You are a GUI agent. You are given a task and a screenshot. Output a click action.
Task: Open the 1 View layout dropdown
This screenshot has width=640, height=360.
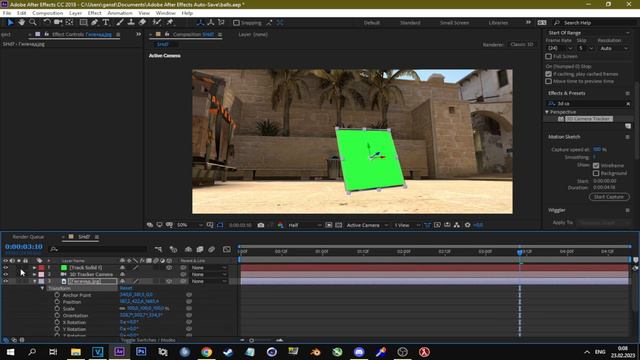click(x=407, y=225)
